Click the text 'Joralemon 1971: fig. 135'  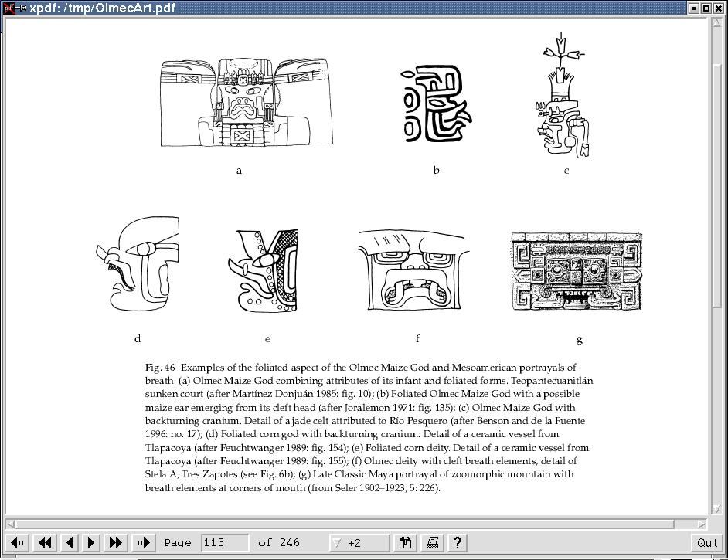(x=397, y=407)
